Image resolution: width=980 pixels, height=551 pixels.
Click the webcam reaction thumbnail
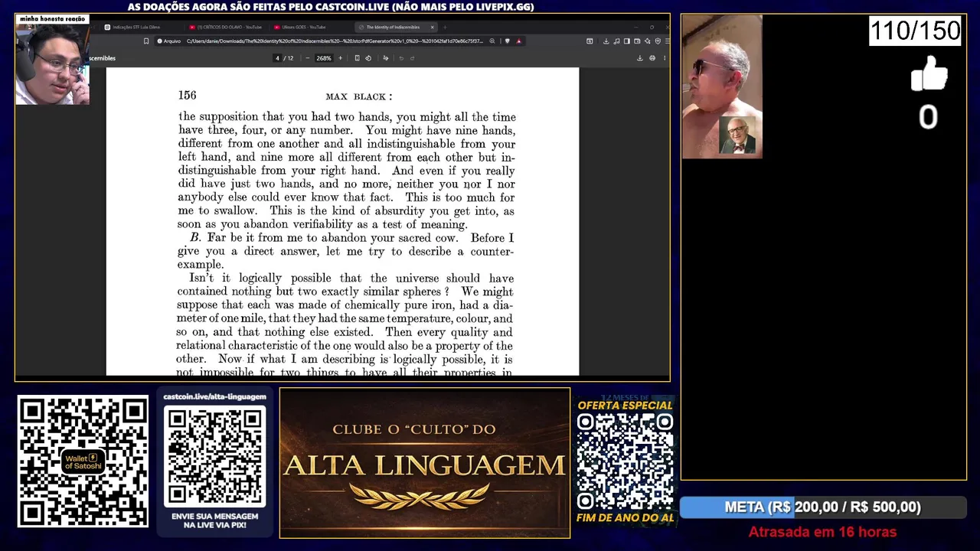[x=53, y=64]
